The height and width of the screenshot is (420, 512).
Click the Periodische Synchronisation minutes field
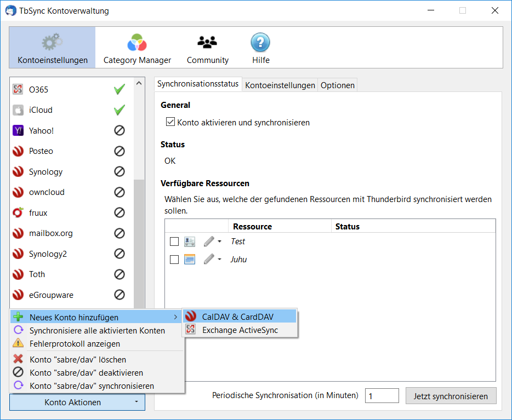pyautogui.click(x=382, y=395)
